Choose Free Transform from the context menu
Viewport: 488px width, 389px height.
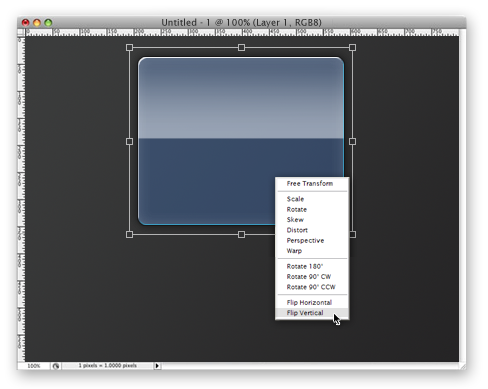(x=312, y=183)
